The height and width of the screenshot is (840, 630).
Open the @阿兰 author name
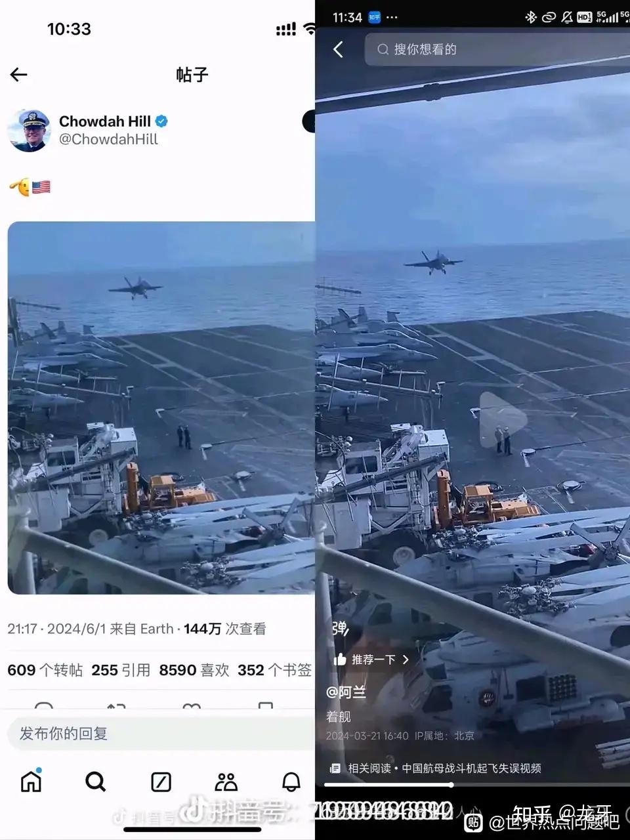point(346,692)
